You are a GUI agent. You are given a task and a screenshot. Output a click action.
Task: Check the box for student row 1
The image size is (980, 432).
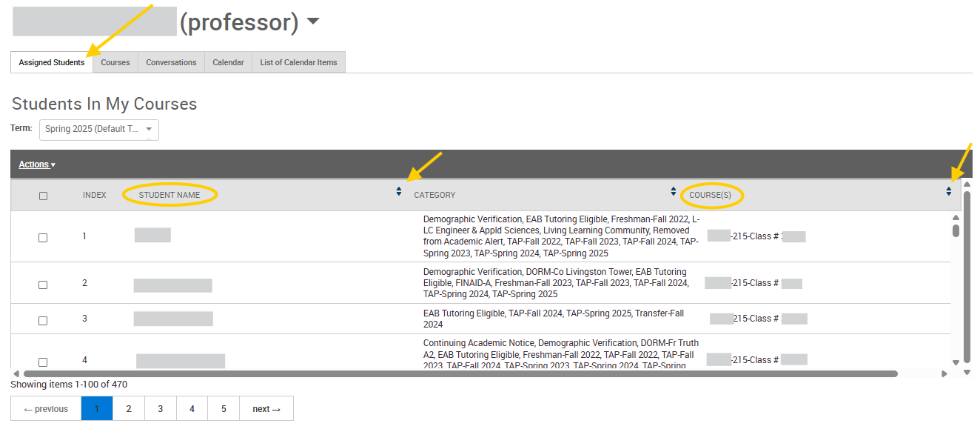43,237
